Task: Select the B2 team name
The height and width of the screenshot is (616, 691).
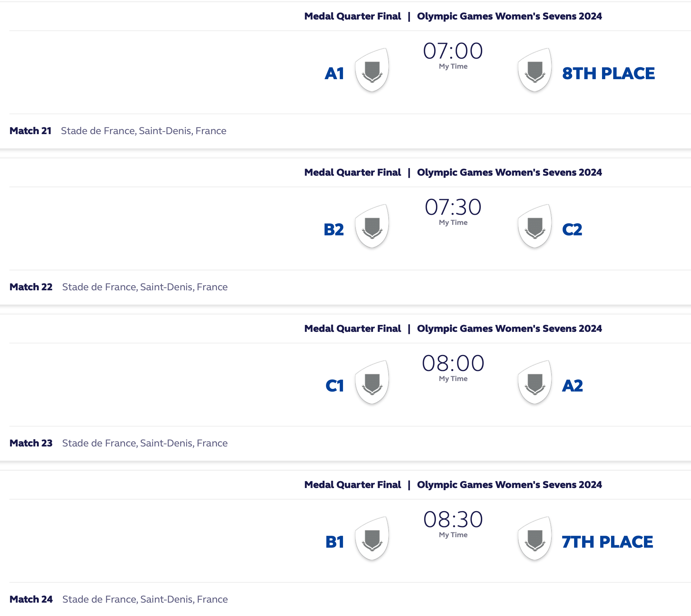Action: click(334, 230)
